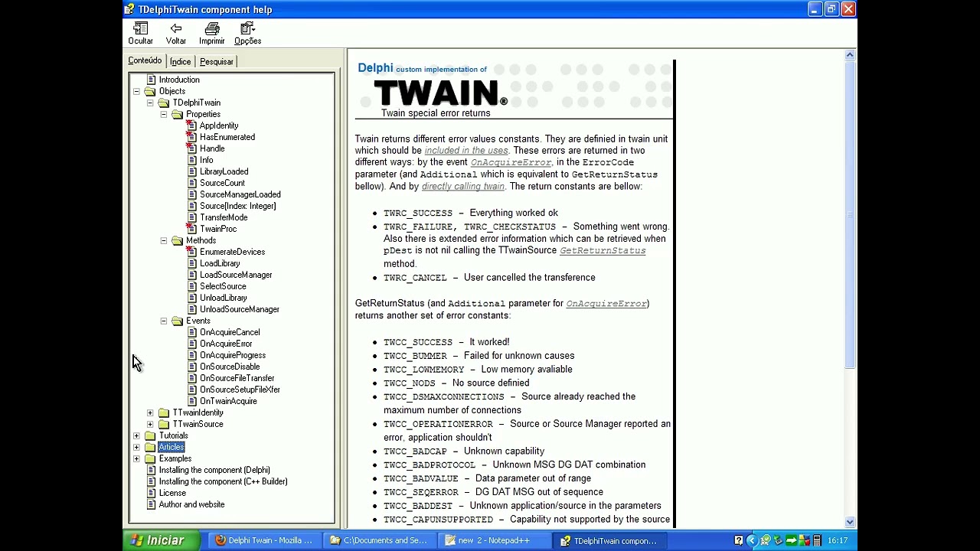
Task: Click the Objects folder icon
Action: tap(150, 91)
